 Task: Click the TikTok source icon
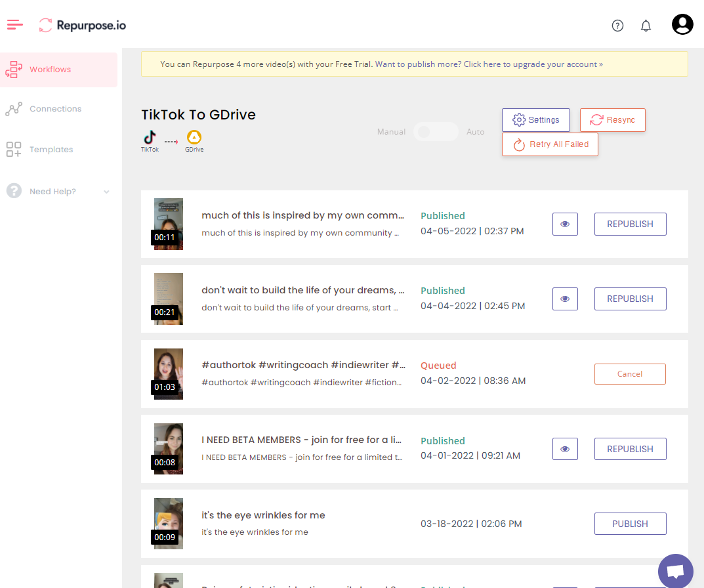(x=149, y=136)
